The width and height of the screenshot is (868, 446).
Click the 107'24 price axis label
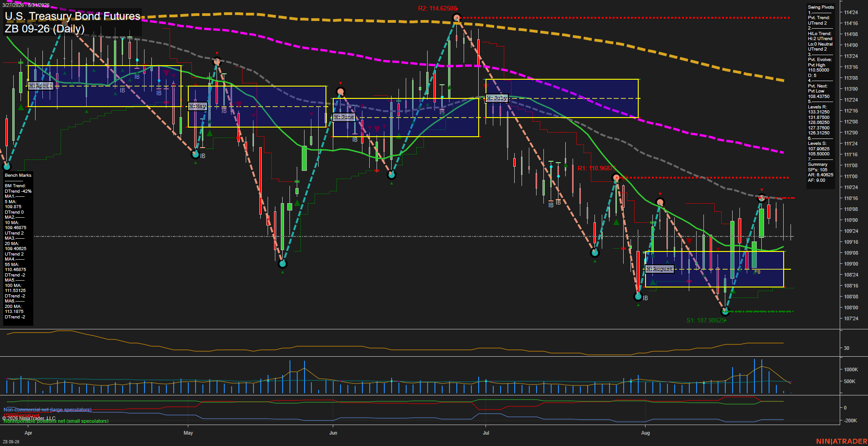pyautogui.click(x=851, y=319)
